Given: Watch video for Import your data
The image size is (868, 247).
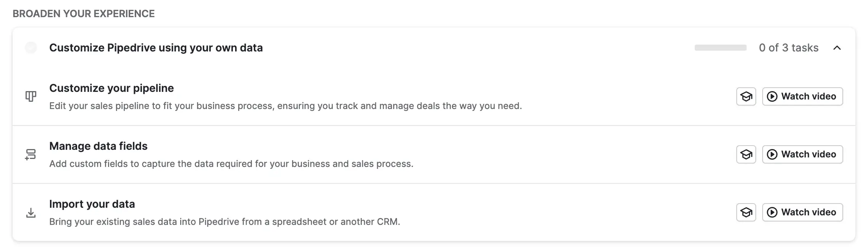Looking at the screenshot, I should 802,212.
